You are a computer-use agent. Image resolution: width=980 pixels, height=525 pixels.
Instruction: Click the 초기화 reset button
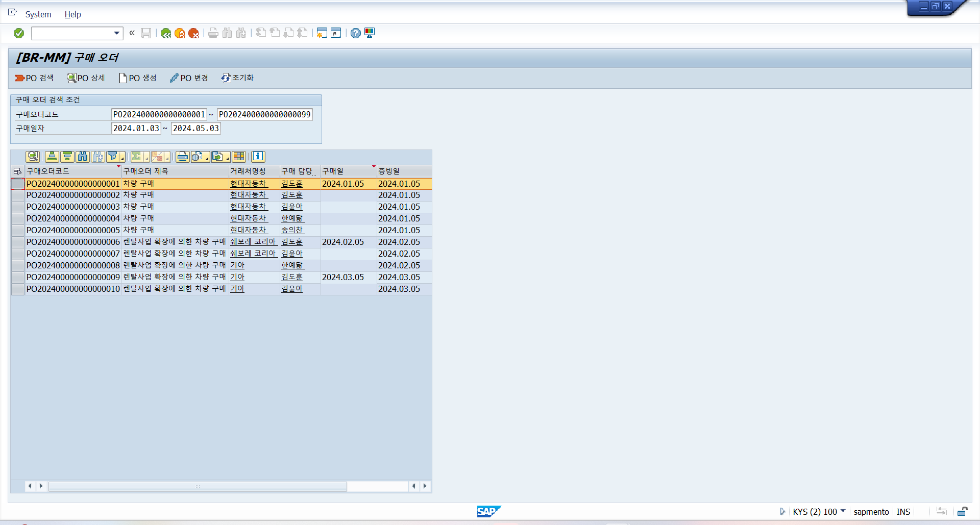(237, 78)
